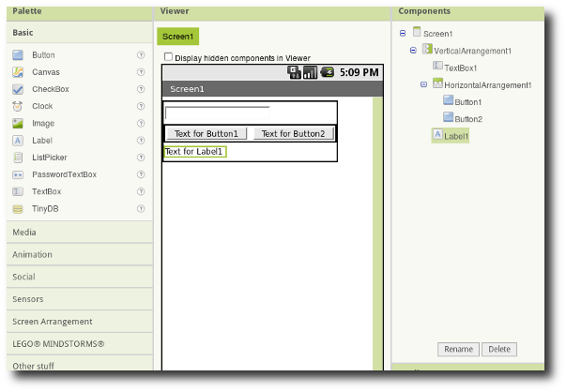Click the TinyDB database icon

18,207
